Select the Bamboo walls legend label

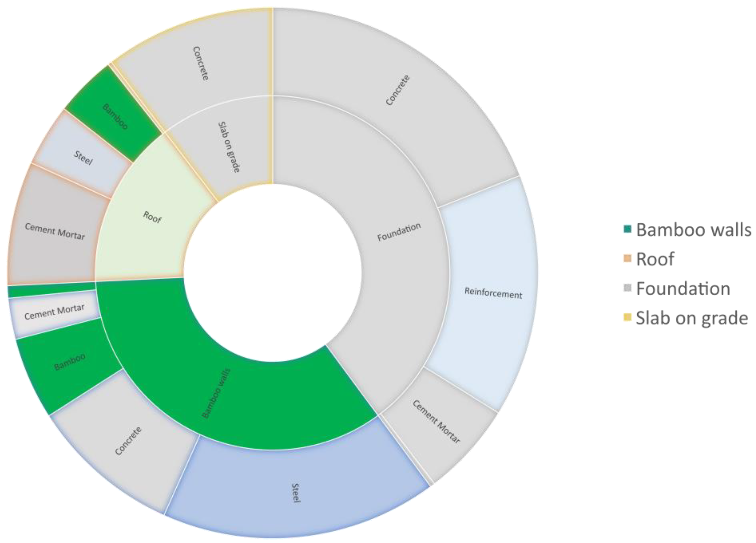(694, 230)
